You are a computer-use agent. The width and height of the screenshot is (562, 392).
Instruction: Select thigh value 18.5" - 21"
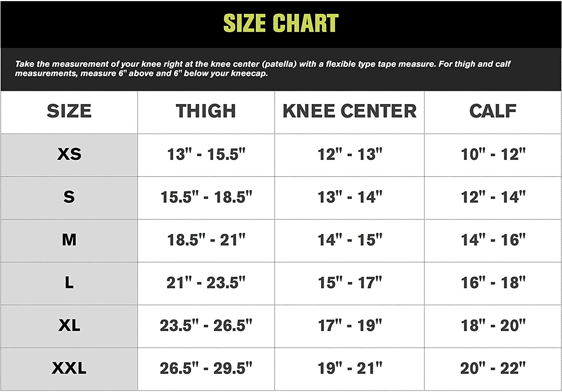point(206,240)
